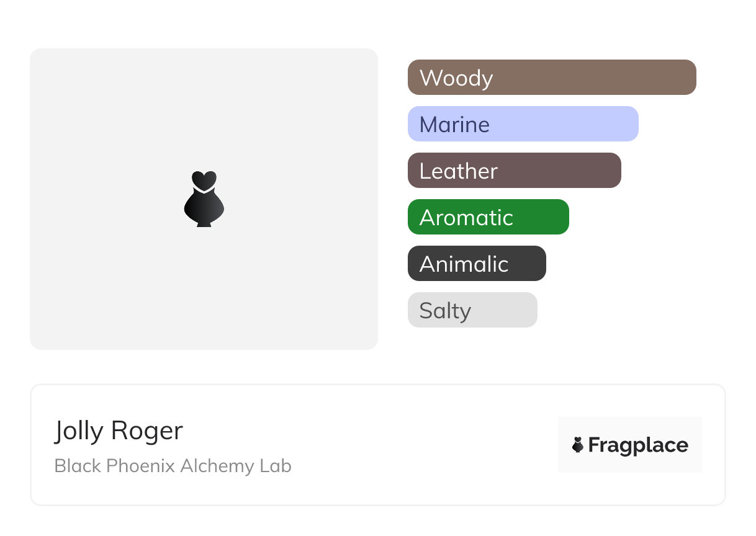Image resolution: width=756 pixels, height=536 pixels.
Task: Click the "Leather" text label
Action: 459,171
